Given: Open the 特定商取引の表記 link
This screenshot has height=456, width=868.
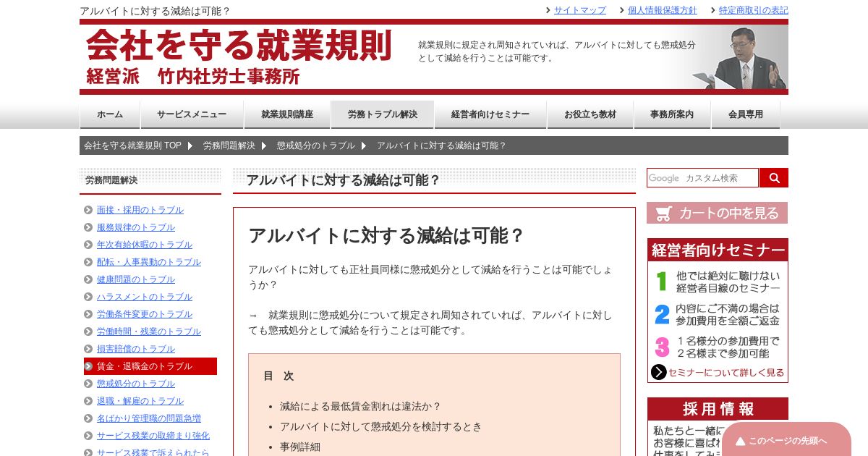Looking at the screenshot, I should (753, 10).
